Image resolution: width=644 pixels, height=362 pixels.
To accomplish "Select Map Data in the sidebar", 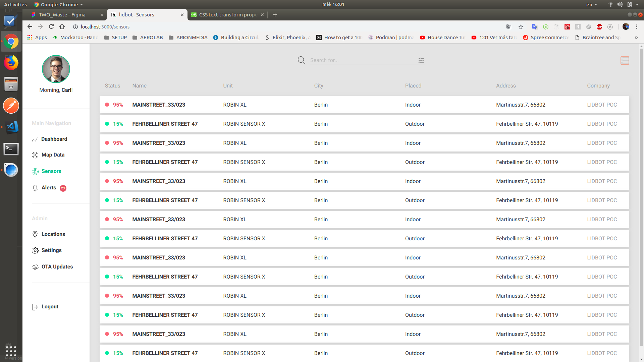I will point(53,155).
